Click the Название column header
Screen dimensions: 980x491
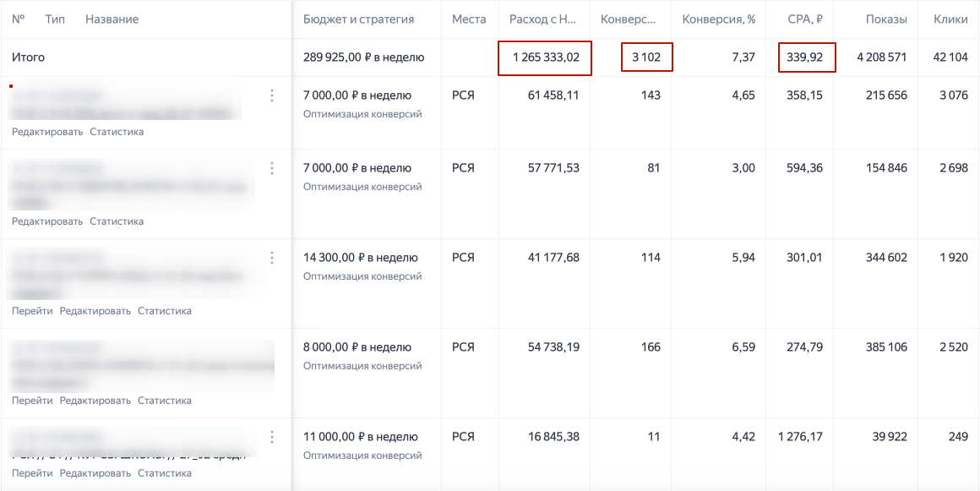[x=112, y=19]
